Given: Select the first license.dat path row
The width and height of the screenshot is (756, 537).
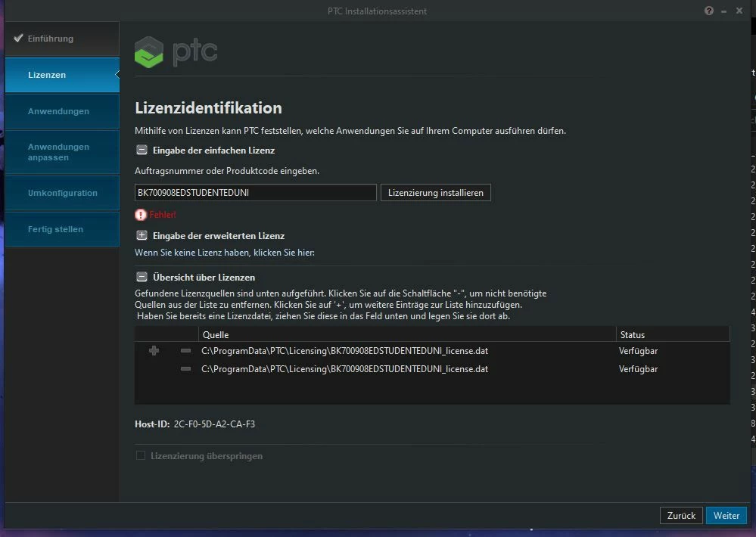Looking at the screenshot, I should (x=345, y=351).
